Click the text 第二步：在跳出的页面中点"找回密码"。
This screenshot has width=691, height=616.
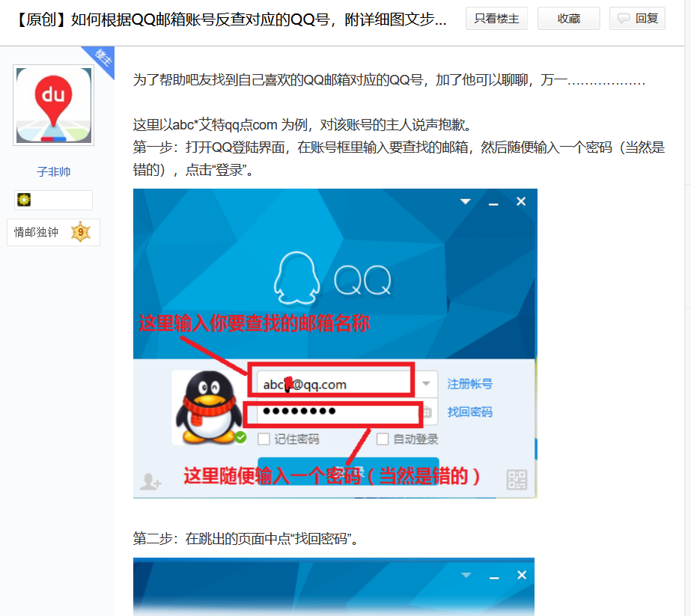coord(248,538)
